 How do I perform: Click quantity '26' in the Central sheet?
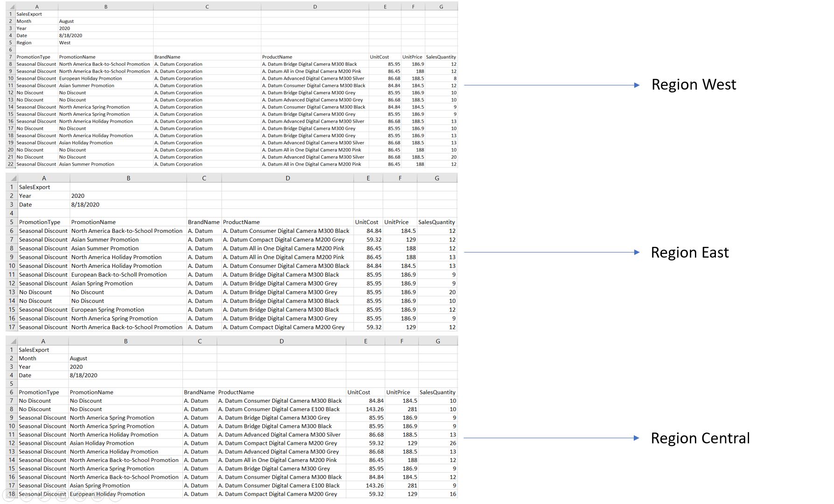[453, 443]
